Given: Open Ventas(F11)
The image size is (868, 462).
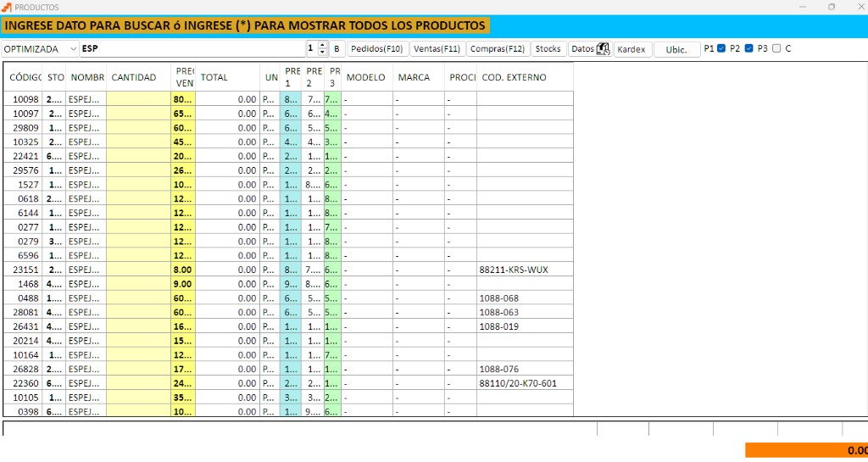Looking at the screenshot, I should click(437, 49).
